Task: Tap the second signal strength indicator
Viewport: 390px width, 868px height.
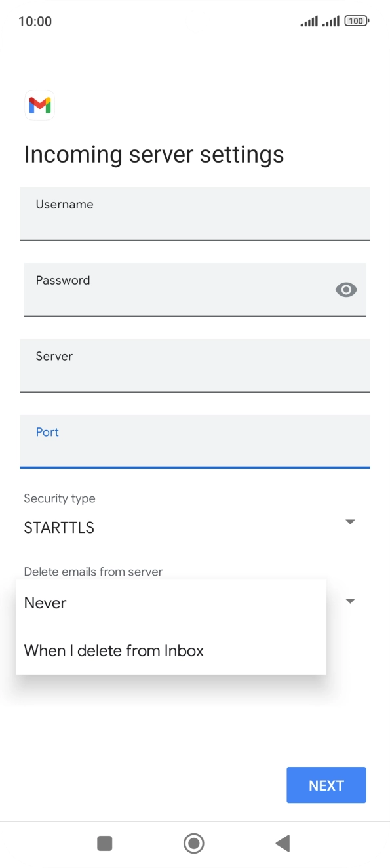Action: click(329, 20)
